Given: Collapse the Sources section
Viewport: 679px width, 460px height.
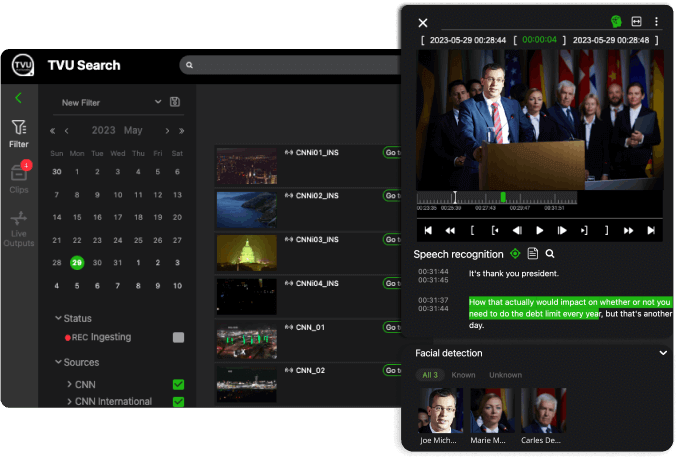Looking at the screenshot, I should pyautogui.click(x=58, y=362).
